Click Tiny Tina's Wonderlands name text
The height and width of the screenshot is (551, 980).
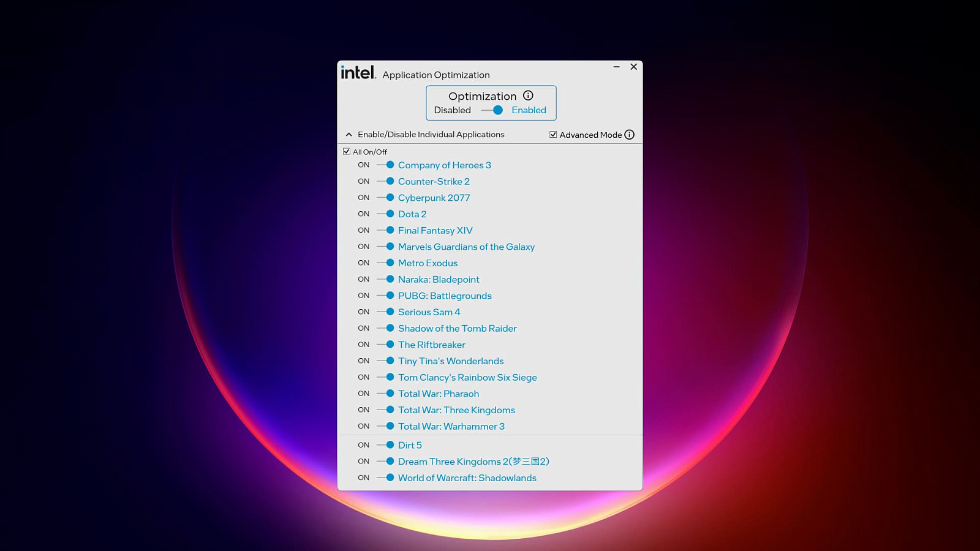(451, 361)
